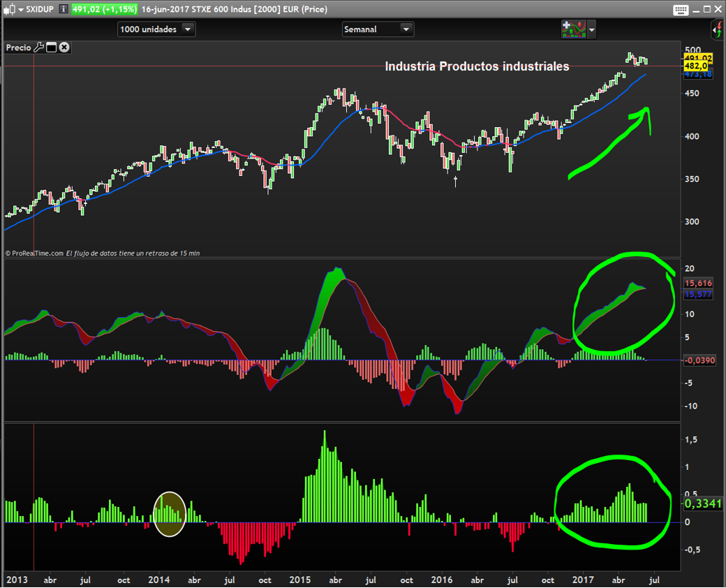Viewport: 726px width, 588px height.
Task: Open the 1000 unidades dropdown
Action: pos(156,29)
